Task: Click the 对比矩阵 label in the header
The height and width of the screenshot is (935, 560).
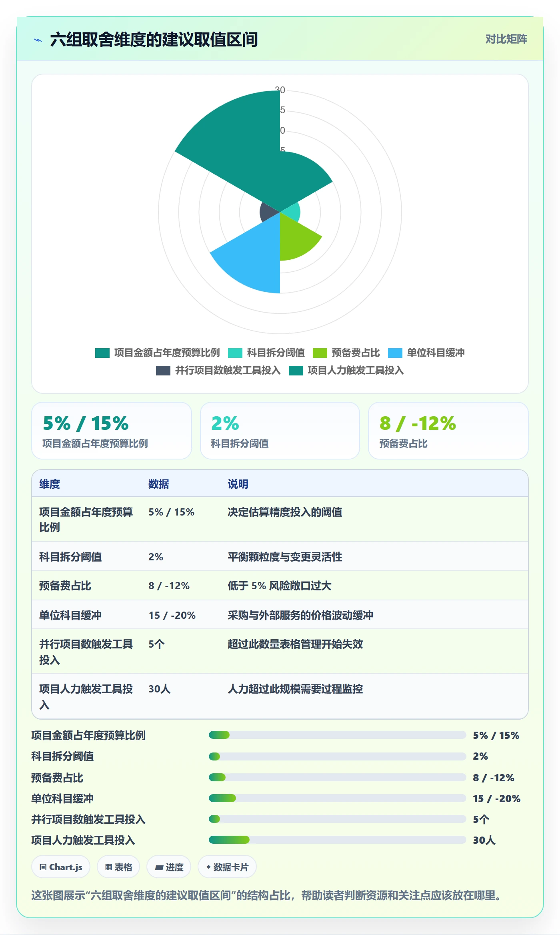Action: coord(506,39)
